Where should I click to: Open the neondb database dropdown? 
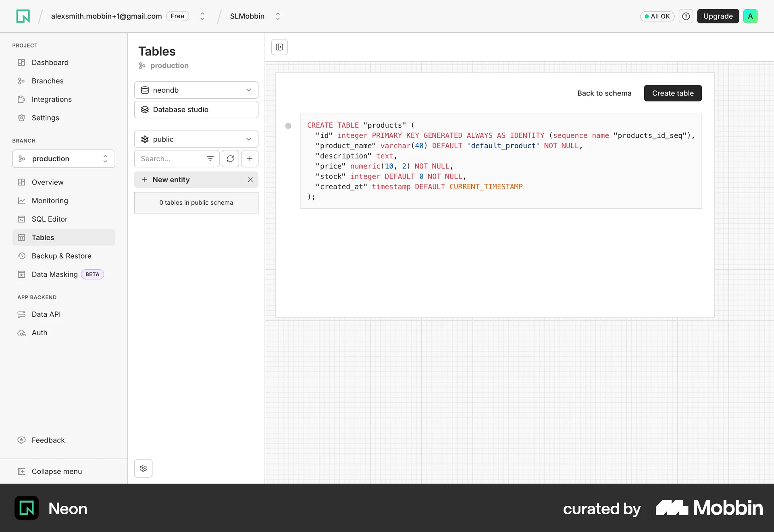[x=196, y=90]
